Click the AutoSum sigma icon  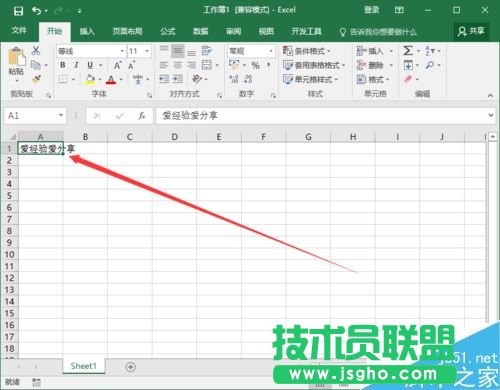[408, 51]
